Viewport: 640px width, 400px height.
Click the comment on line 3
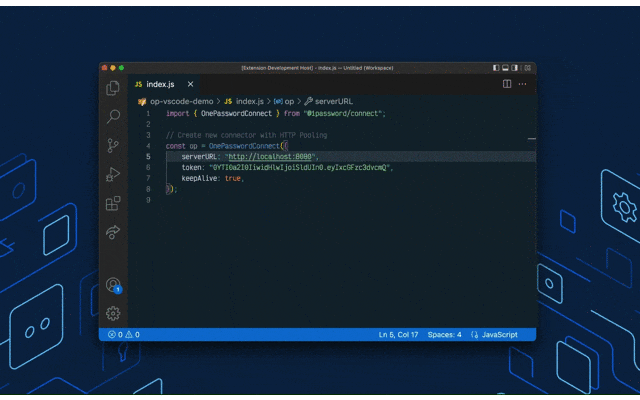coord(246,135)
